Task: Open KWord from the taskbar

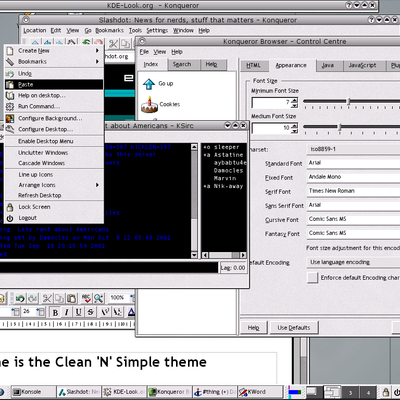Action: [x=260, y=392]
